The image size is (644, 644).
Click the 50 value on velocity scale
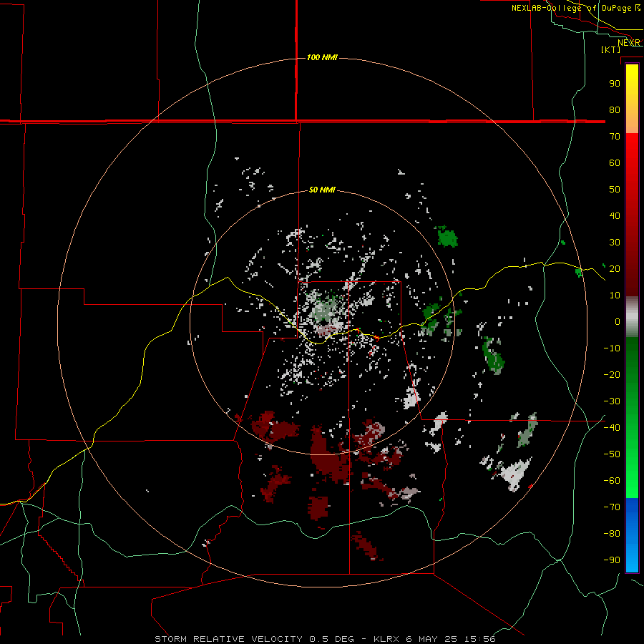[x=615, y=190]
